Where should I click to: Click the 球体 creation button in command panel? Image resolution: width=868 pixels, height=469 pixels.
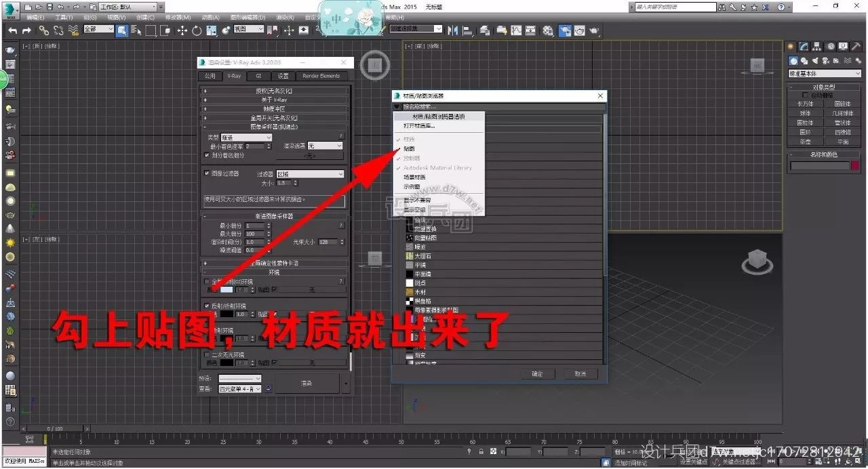pyautogui.click(x=804, y=113)
